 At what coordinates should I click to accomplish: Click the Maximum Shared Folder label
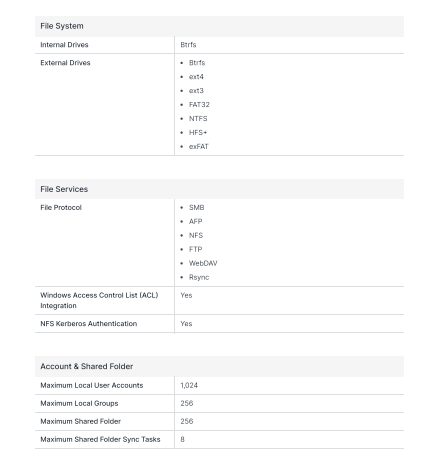point(81,421)
